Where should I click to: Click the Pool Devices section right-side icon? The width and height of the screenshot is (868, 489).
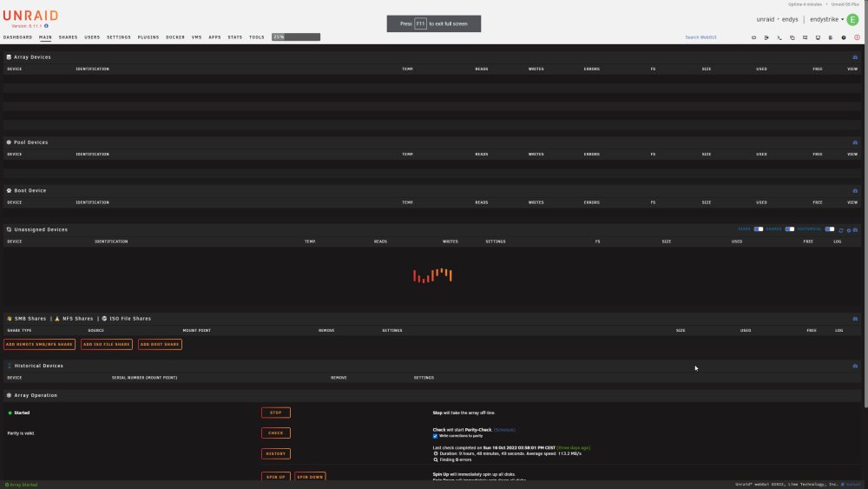[x=855, y=142]
